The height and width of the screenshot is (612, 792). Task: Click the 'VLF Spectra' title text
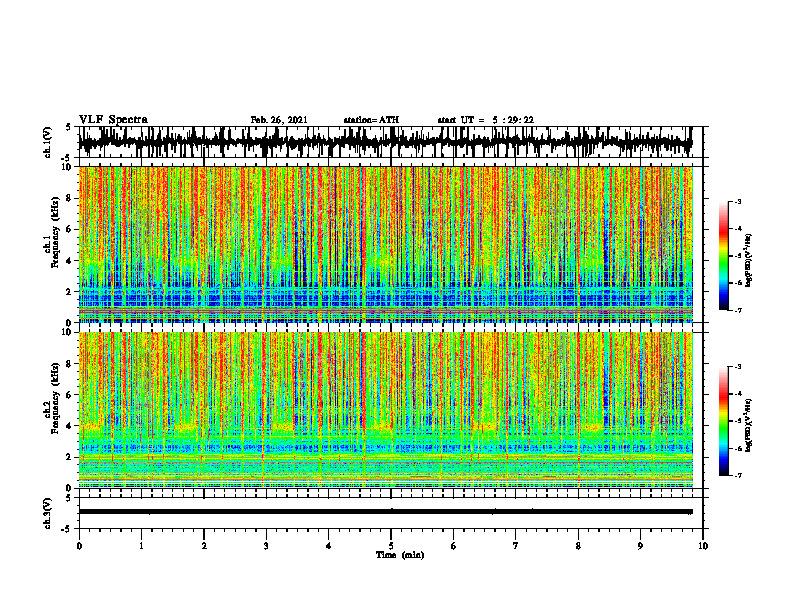coord(113,120)
